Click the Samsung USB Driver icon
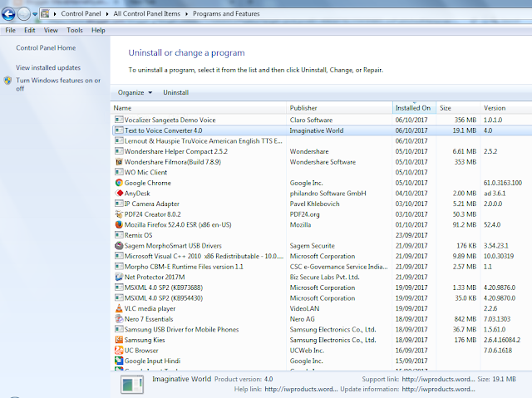Screen dimensions: 532x398 click(119, 330)
